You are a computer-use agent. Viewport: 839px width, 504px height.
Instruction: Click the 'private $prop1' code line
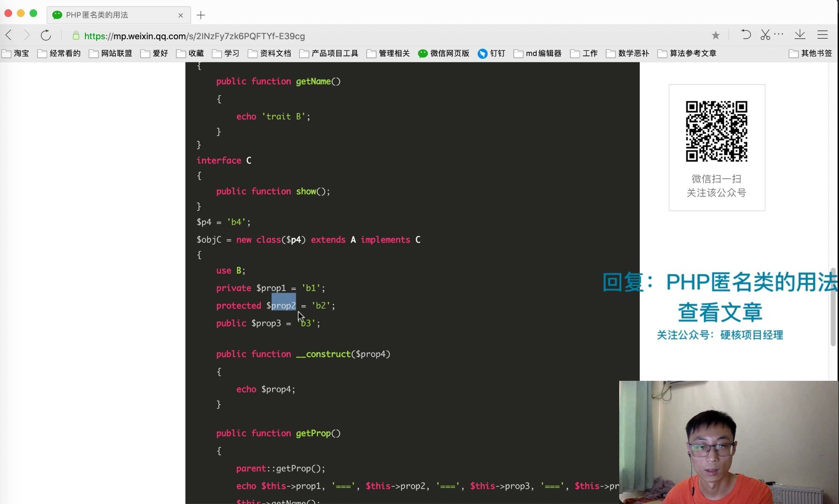pos(271,288)
